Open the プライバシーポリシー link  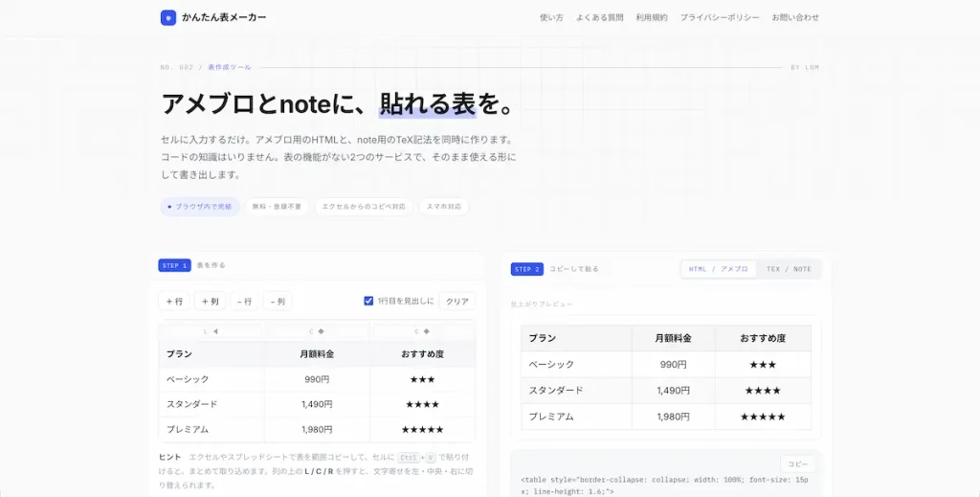(x=720, y=17)
